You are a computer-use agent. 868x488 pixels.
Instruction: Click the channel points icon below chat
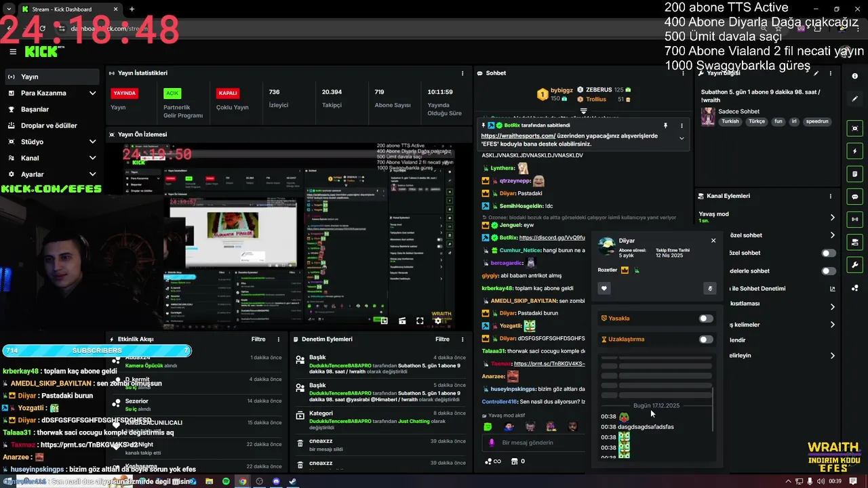click(x=492, y=462)
